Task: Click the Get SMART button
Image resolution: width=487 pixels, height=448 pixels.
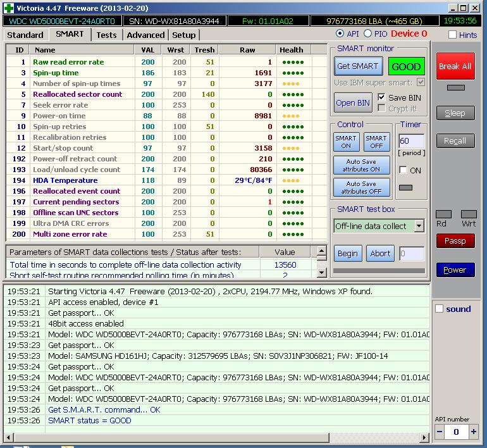Action: pos(358,66)
